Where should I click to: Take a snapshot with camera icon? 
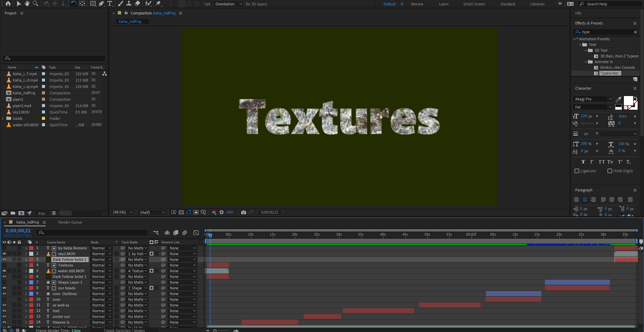pos(244,212)
